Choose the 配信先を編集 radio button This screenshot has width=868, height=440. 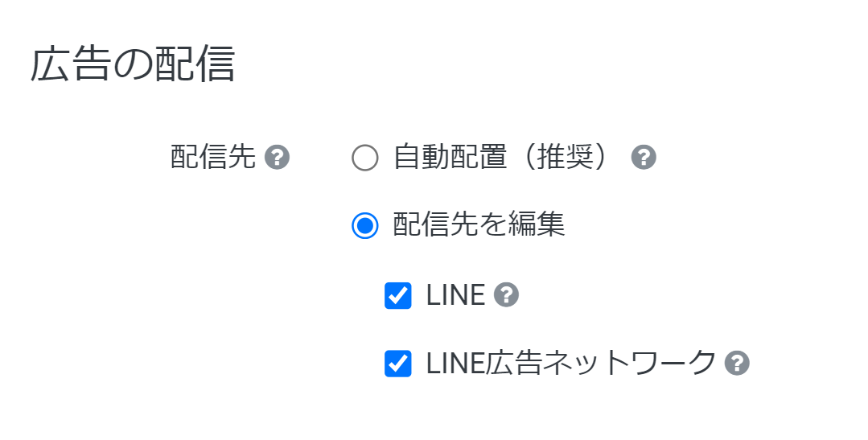[365, 226]
